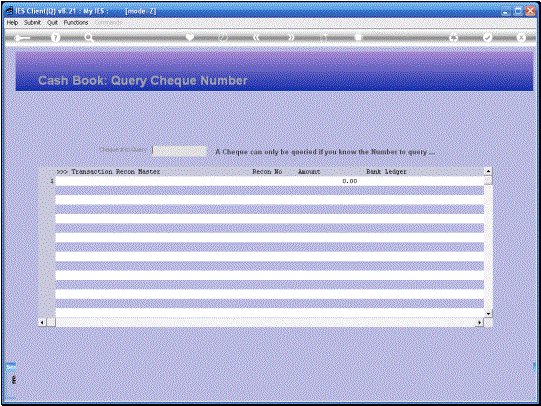Open help via the question mark icon
Viewport: 541px width, 406px height.
55,38
